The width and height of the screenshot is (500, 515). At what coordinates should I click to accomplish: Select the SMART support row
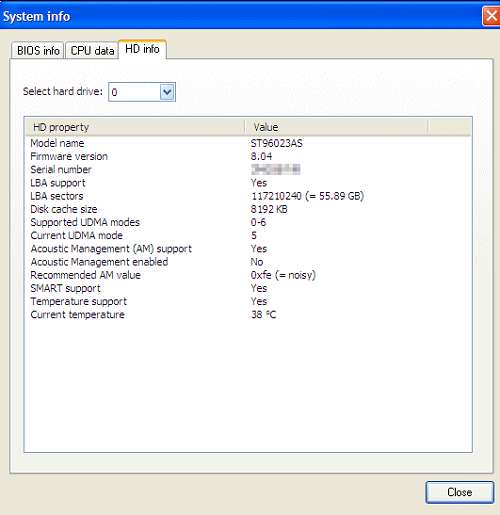pyautogui.click(x=248, y=288)
